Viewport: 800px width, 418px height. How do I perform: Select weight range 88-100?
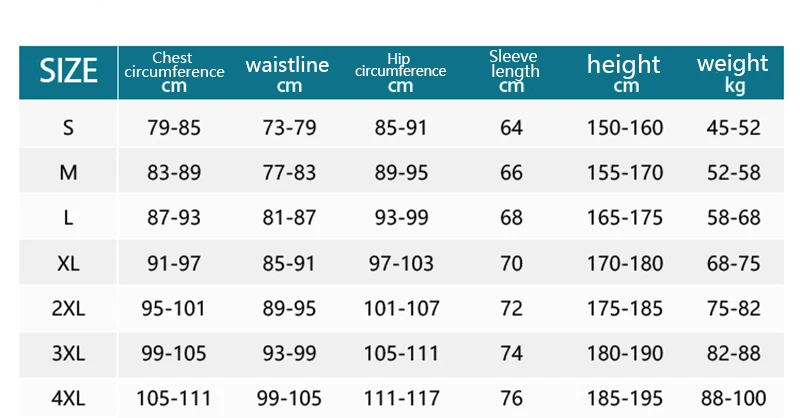pyautogui.click(x=734, y=398)
